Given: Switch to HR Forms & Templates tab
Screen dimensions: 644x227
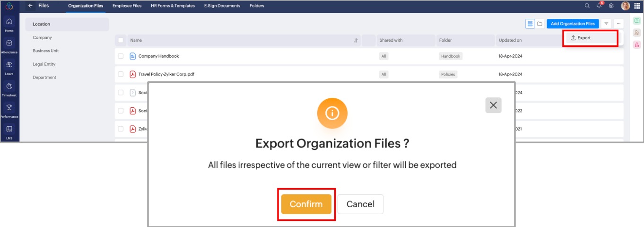Looking at the screenshot, I should pos(173,6).
